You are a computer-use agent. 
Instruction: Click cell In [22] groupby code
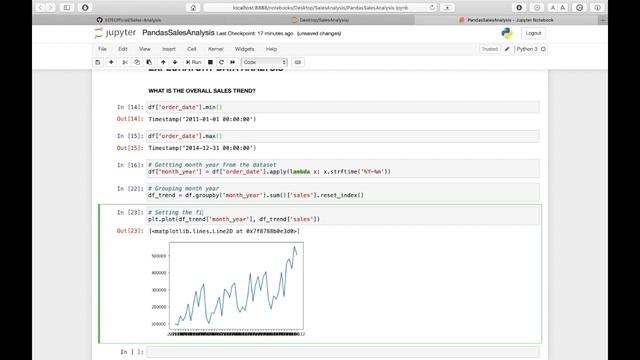pyautogui.click(x=343, y=192)
